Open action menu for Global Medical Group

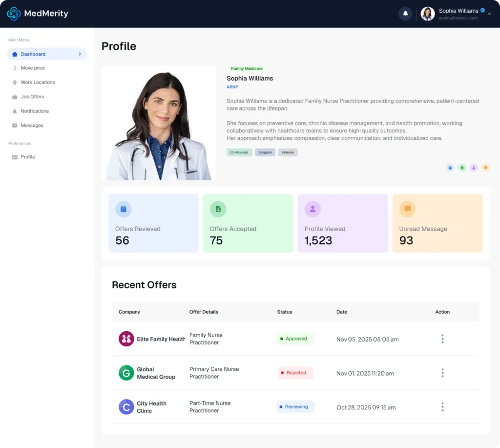[442, 373]
